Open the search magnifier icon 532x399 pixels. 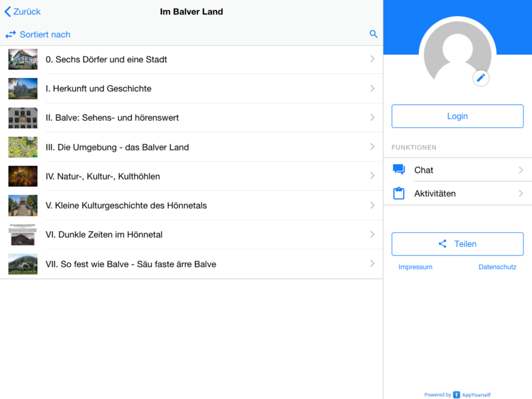[373, 34]
